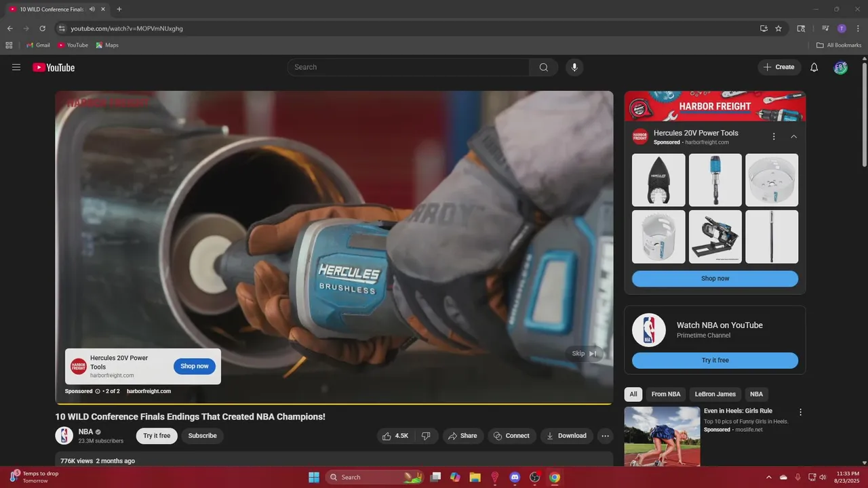The image size is (868, 488).
Task: Open YouTube account avatar menu
Action: [x=841, y=67]
